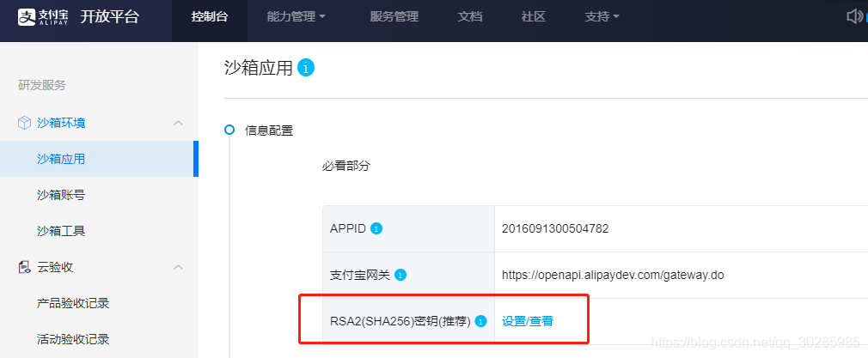Click info icon beside RSA2(SHA256)密钥

tap(480, 321)
